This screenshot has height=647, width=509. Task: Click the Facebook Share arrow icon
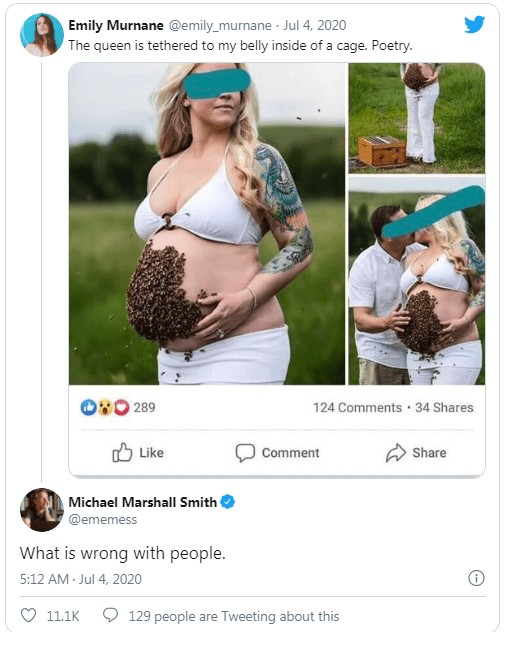(396, 453)
